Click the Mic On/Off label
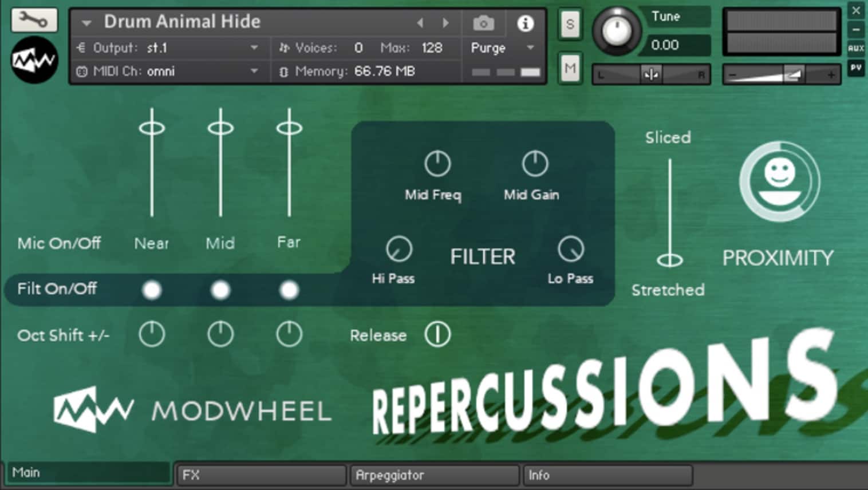Viewport: 868px width, 490px height. tap(59, 243)
